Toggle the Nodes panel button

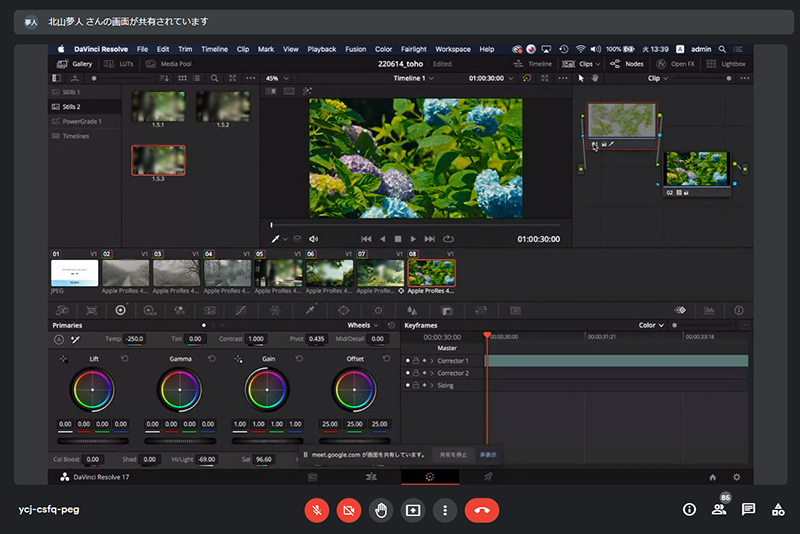pyautogui.click(x=627, y=64)
